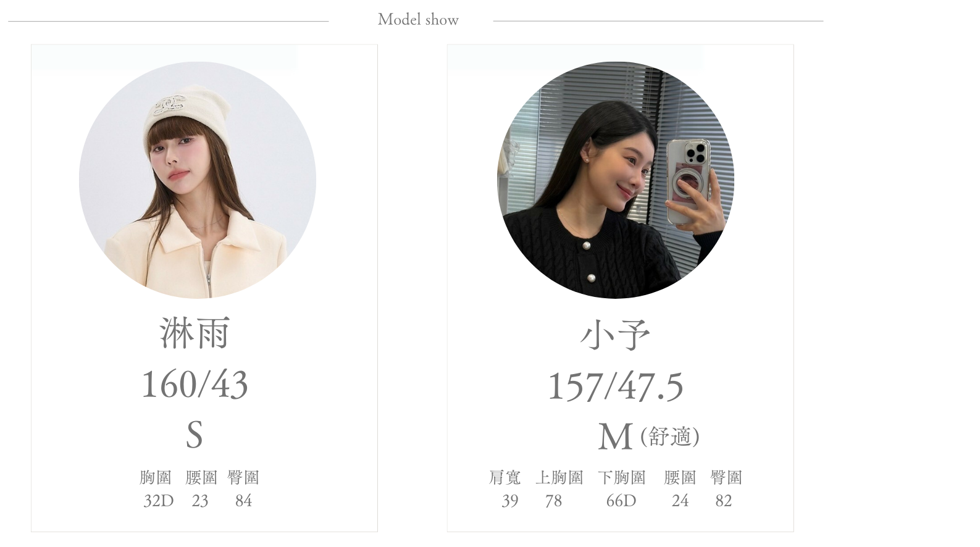Click the 66D under-bust value
Image resolution: width=980 pixels, height=547 pixels.
pyautogui.click(x=621, y=501)
